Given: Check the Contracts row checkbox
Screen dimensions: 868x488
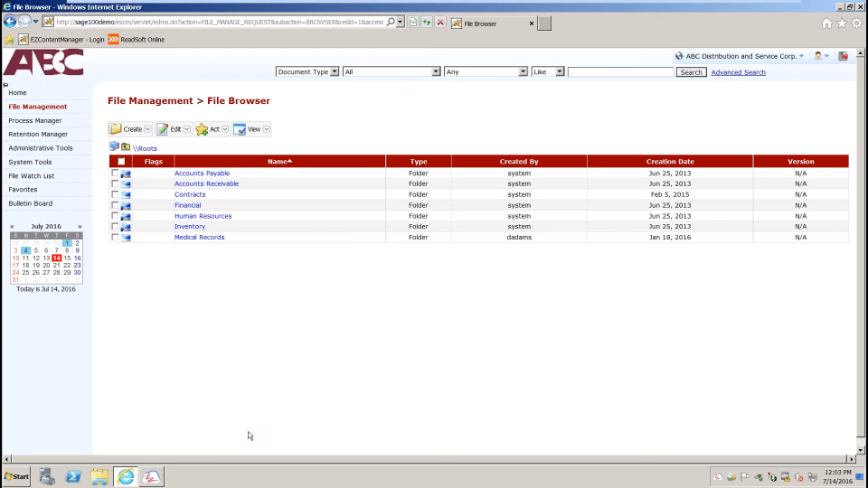Looking at the screenshot, I should click(x=115, y=194).
